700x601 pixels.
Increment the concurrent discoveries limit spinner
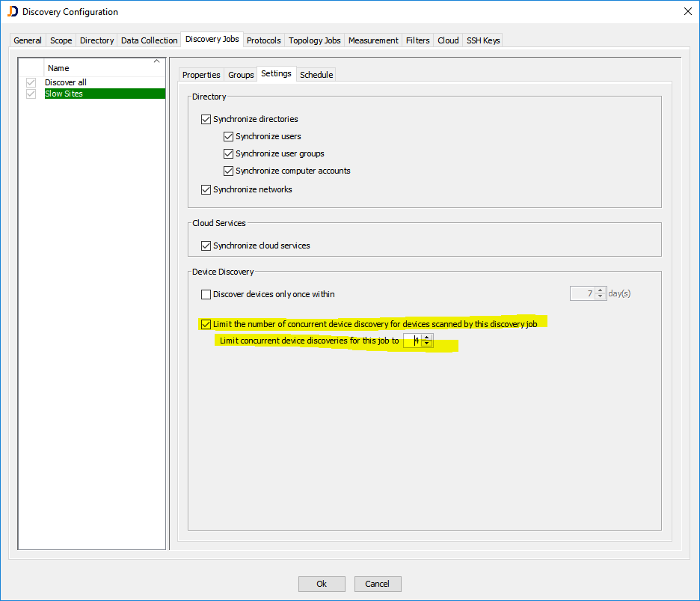click(x=427, y=337)
